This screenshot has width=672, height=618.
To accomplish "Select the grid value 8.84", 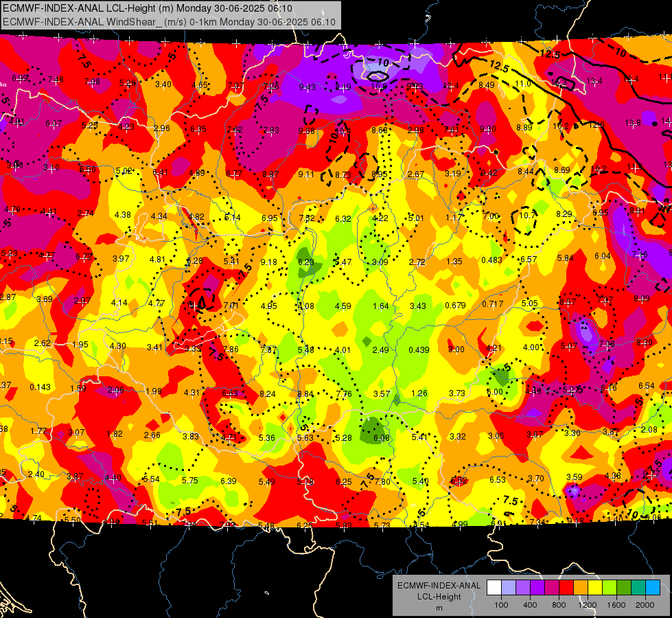I will 305,393.
